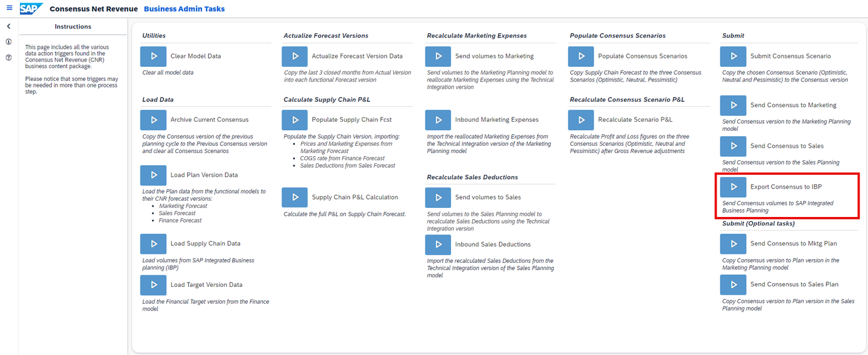Screen dimensions: 868x355
Task: Click the Export Consensus to IBP label
Action: click(x=786, y=187)
